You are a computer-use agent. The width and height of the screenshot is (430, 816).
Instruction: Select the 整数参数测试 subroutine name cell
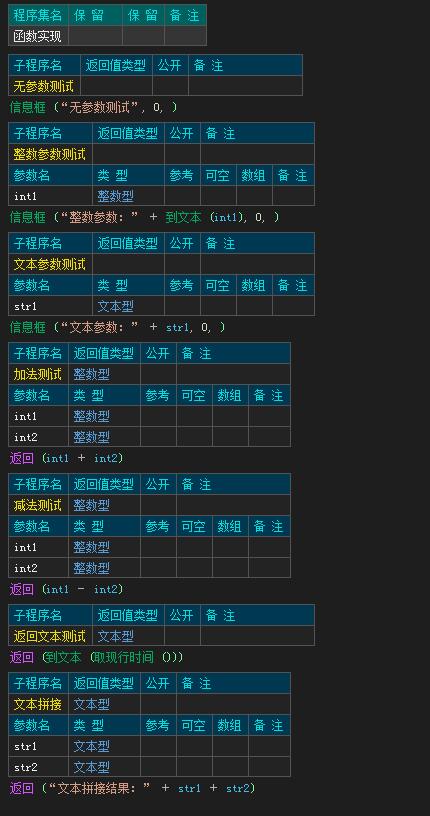[x=50, y=154]
